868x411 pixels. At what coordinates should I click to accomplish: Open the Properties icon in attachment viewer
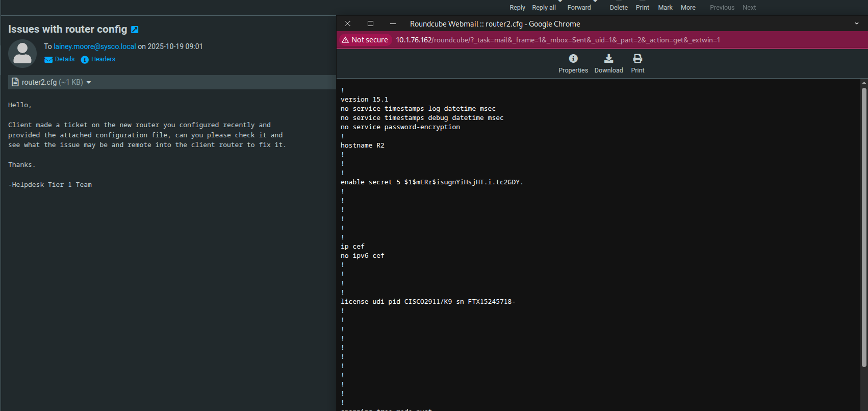click(x=573, y=64)
